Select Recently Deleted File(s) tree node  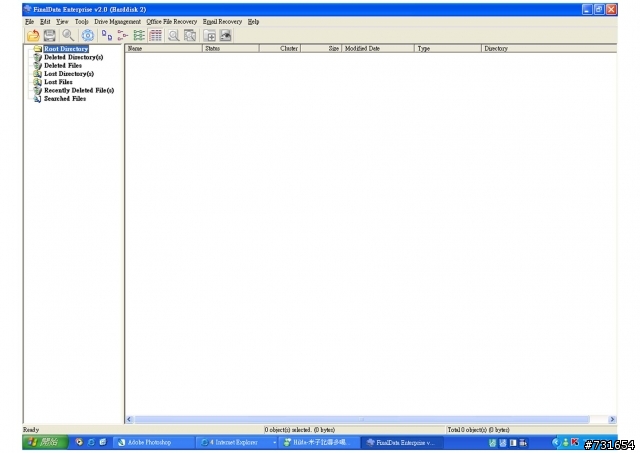(79, 90)
